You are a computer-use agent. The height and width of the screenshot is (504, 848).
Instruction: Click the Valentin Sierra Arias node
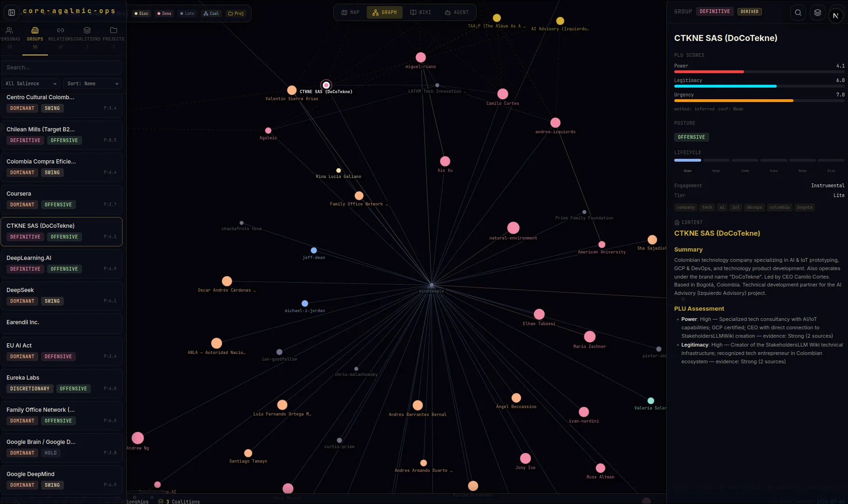pos(292,90)
